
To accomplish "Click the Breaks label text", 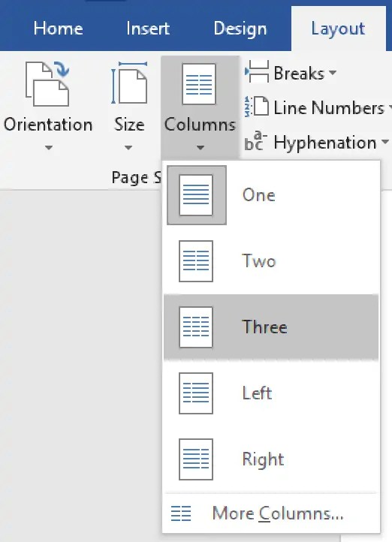I will [299, 74].
